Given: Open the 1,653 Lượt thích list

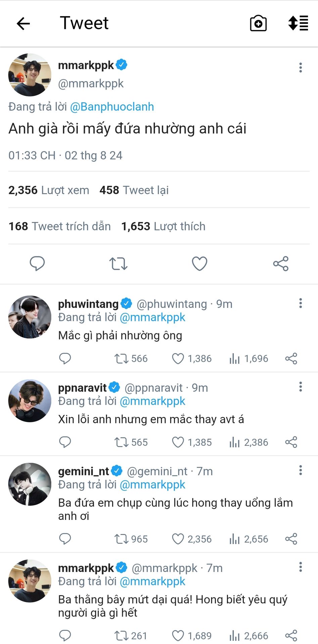Looking at the screenshot, I should coord(163,226).
